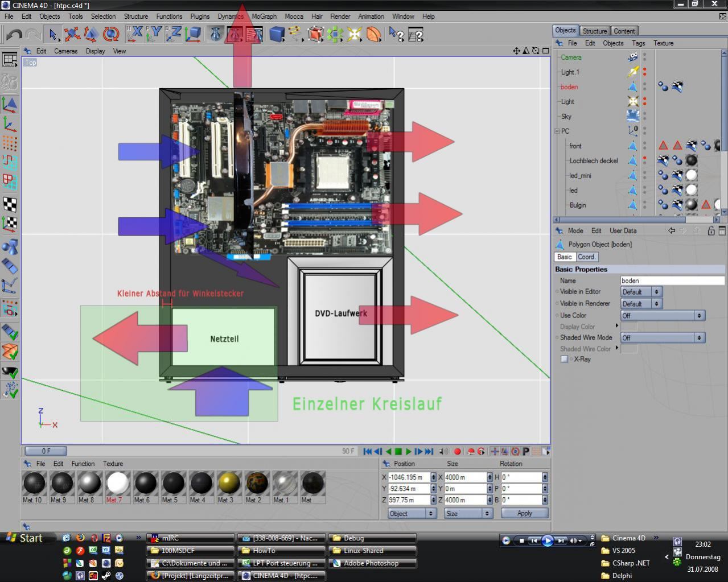Toggle the X-axis lock icon
728x582 pixels.
pyautogui.click(x=135, y=34)
